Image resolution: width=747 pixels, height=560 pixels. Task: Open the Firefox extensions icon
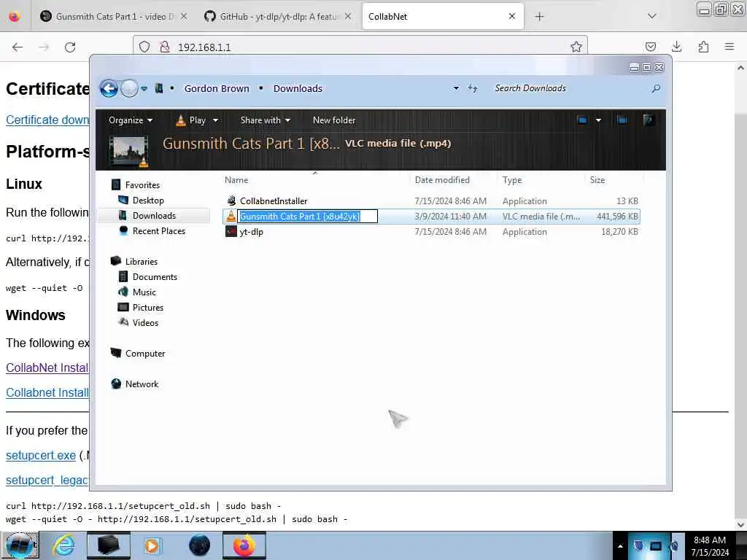pyautogui.click(x=703, y=47)
